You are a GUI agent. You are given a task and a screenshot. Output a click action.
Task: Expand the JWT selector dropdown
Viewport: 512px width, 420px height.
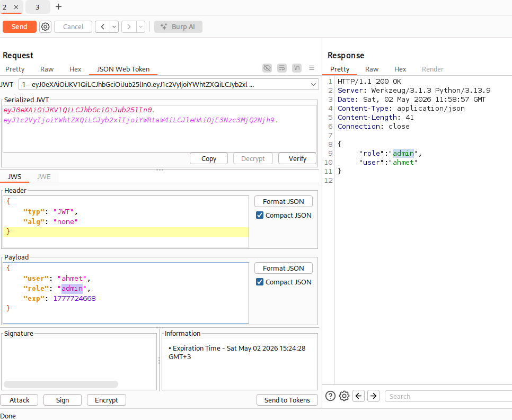pyautogui.click(x=313, y=85)
